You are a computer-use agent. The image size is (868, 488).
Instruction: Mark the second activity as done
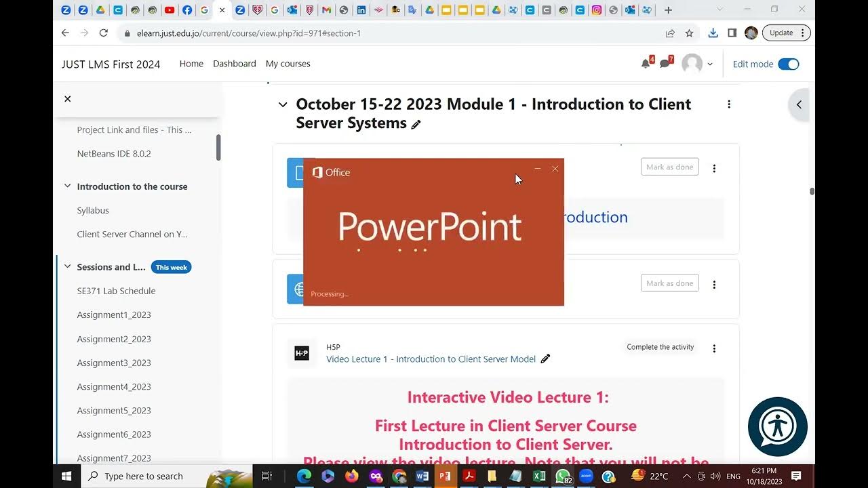670,283
